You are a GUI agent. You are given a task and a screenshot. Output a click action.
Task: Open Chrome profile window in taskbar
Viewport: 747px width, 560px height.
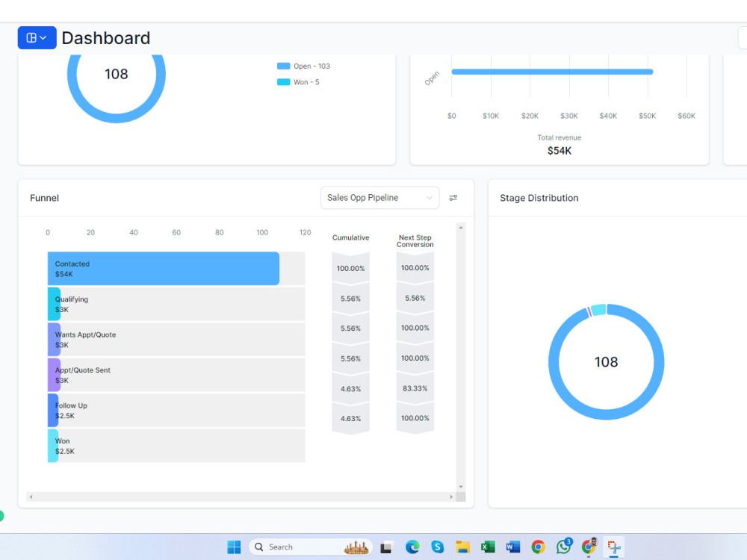[589, 547]
